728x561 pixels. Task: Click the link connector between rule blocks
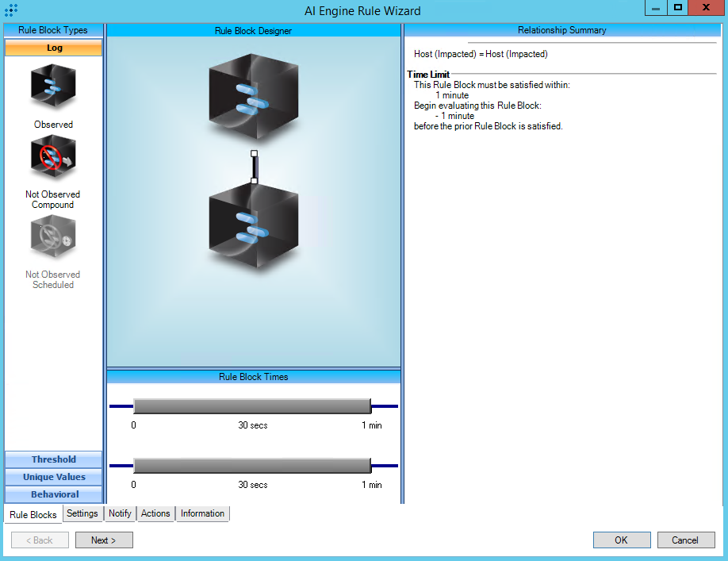pos(254,167)
